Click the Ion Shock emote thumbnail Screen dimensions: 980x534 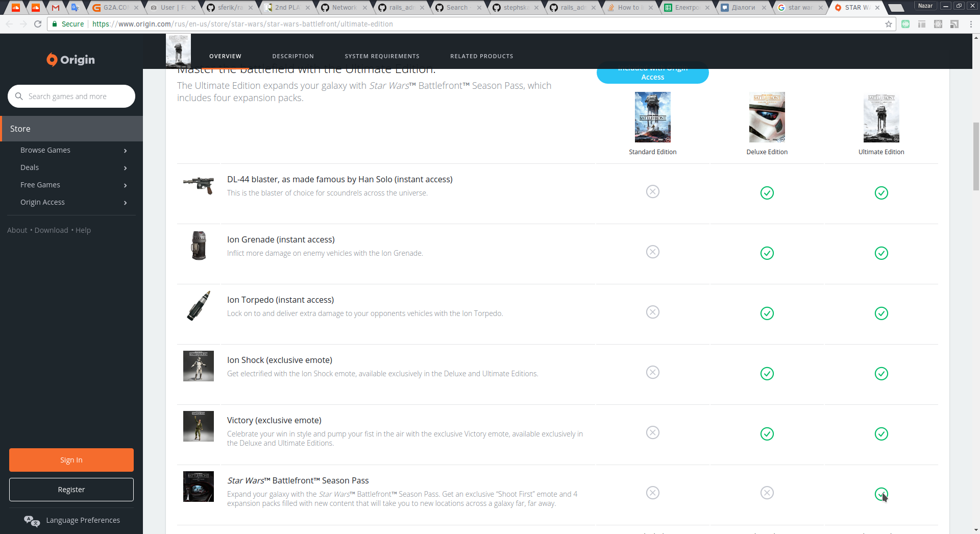coord(199,366)
